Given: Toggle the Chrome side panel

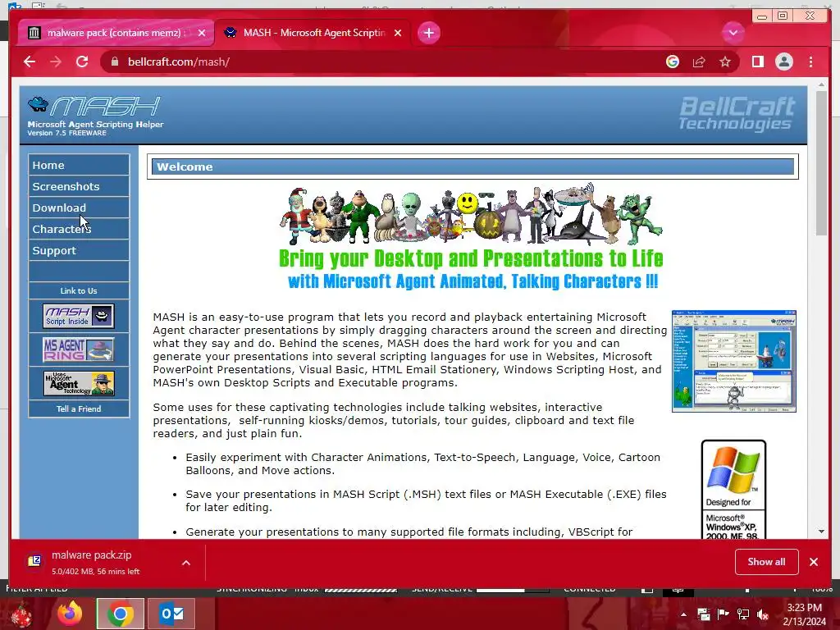Looking at the screenshot, I should click(757, 62).
